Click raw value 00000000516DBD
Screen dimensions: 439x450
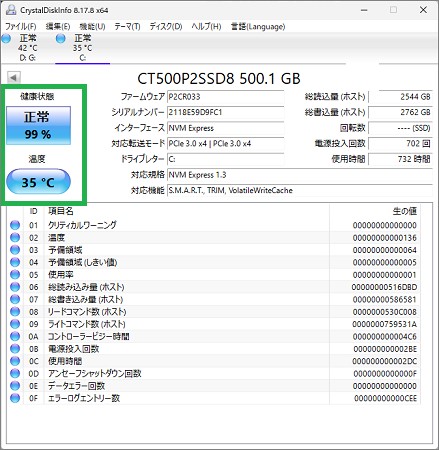click(x=384, y=287)
